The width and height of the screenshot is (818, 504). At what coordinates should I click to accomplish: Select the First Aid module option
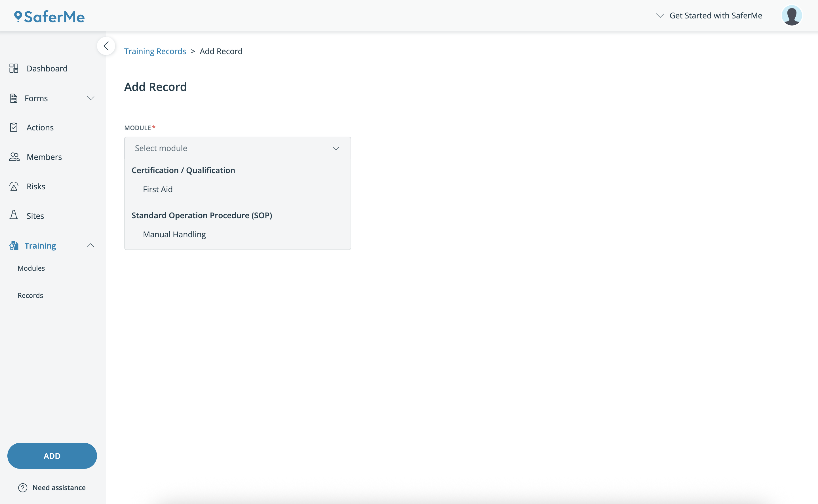158,189
